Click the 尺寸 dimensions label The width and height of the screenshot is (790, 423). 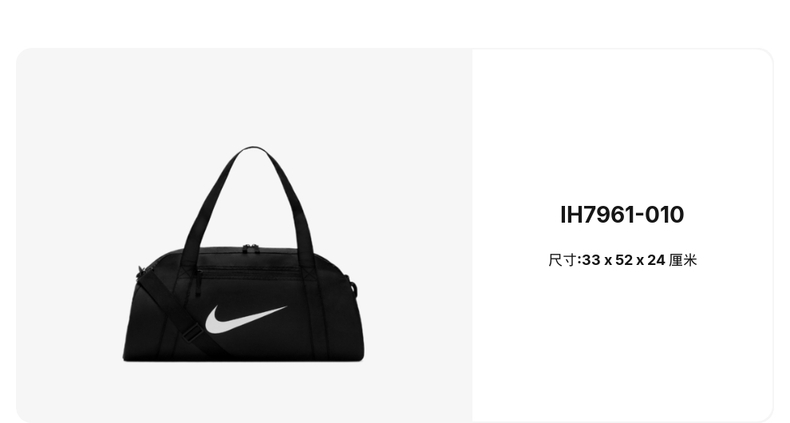pos(563,260)
